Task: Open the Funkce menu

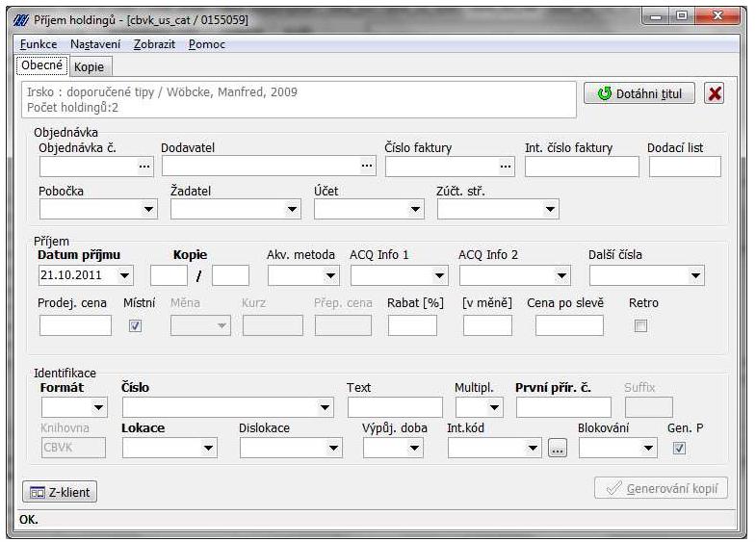Action: 39,44
